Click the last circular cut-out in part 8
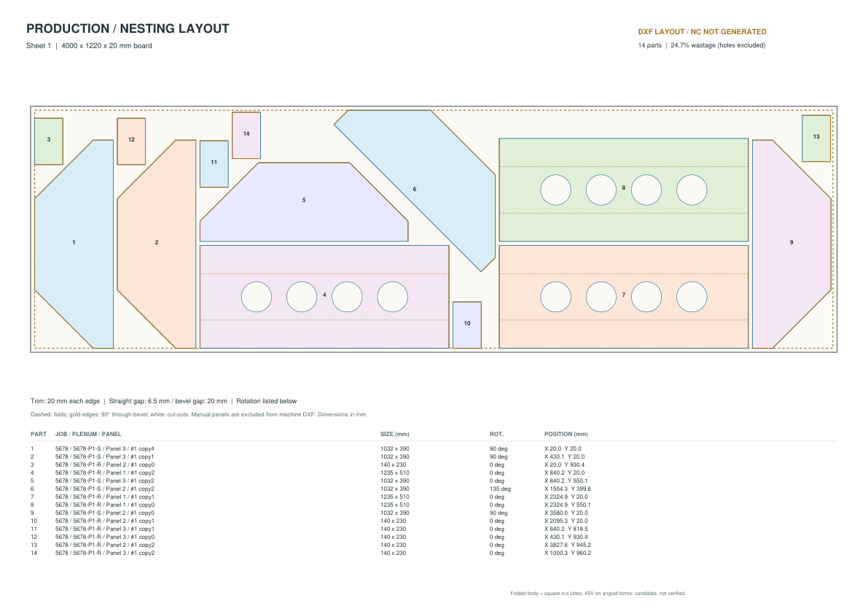868x614 pixels. pos(692,190)
